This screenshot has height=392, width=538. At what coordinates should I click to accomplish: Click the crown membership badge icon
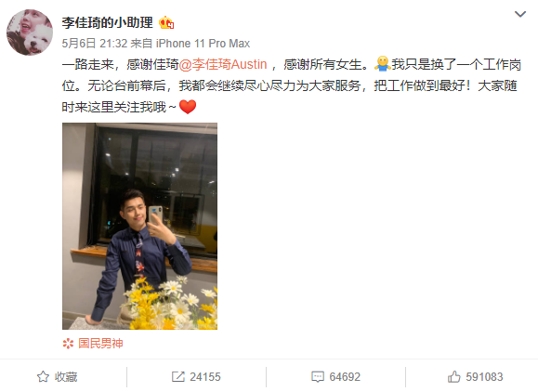(x=166, y=22)
